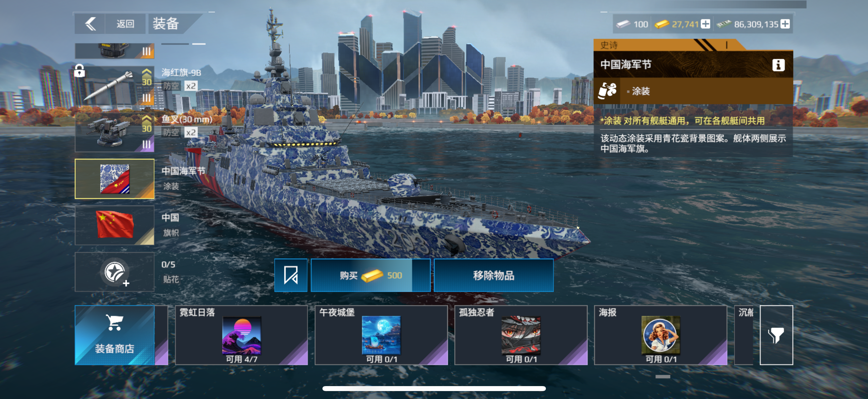Open the info icon on 中国海军节 panel
This screenshot has width=868, height=399.
tap(778, 65)
